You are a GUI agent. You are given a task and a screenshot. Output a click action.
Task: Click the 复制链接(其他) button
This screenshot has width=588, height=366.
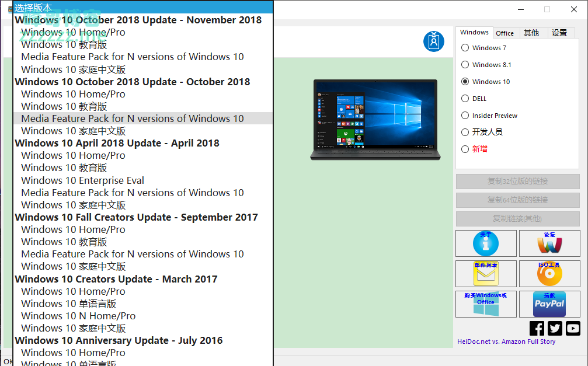click(517, 219)
